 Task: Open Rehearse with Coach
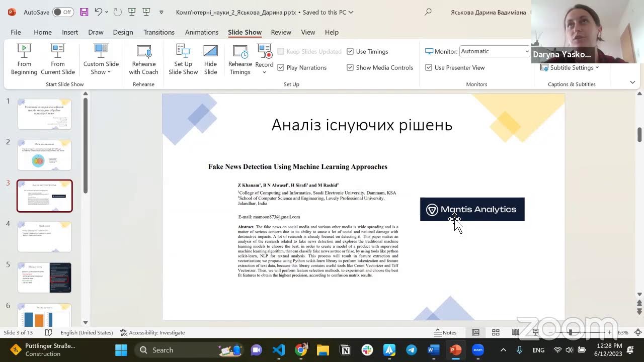click(143, 59)
